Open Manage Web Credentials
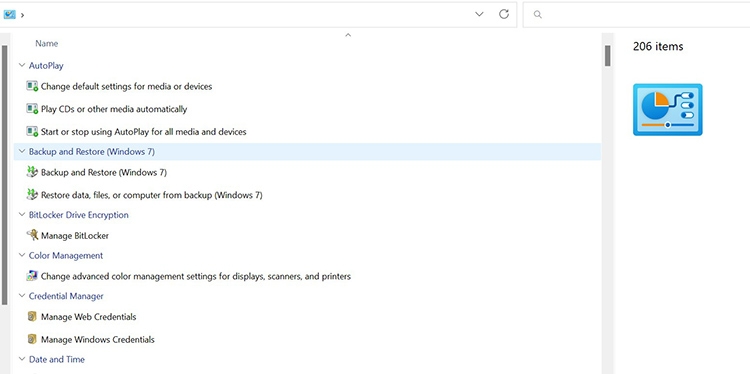The height and width of the screenshot is (374, 750). coord(88,317)
